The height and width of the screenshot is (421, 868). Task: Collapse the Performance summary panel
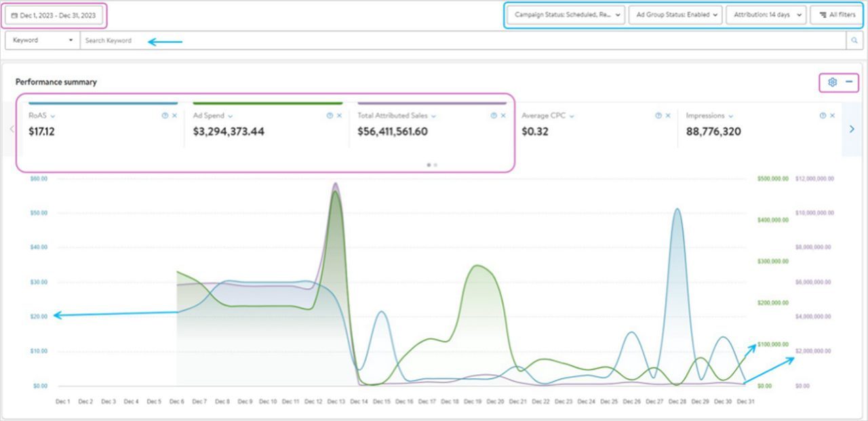tap(850, 81)
